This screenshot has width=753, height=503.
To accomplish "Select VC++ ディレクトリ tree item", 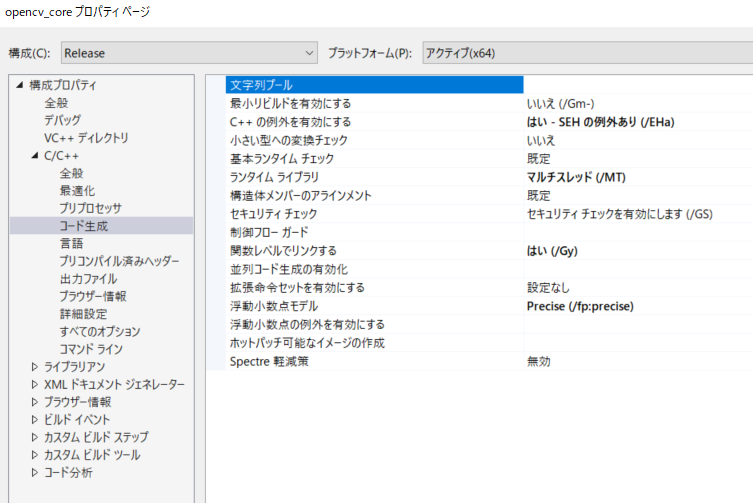I will tap(86, 138).
